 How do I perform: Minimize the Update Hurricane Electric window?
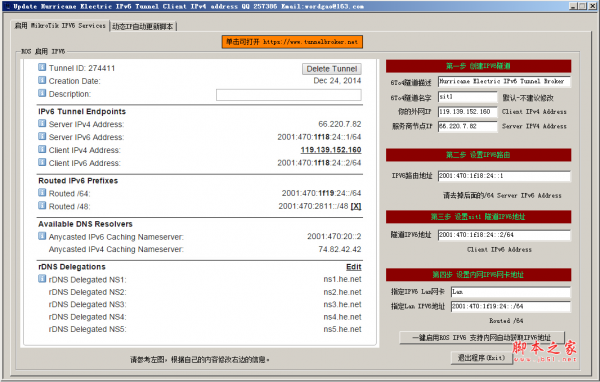tap(573, 6)
